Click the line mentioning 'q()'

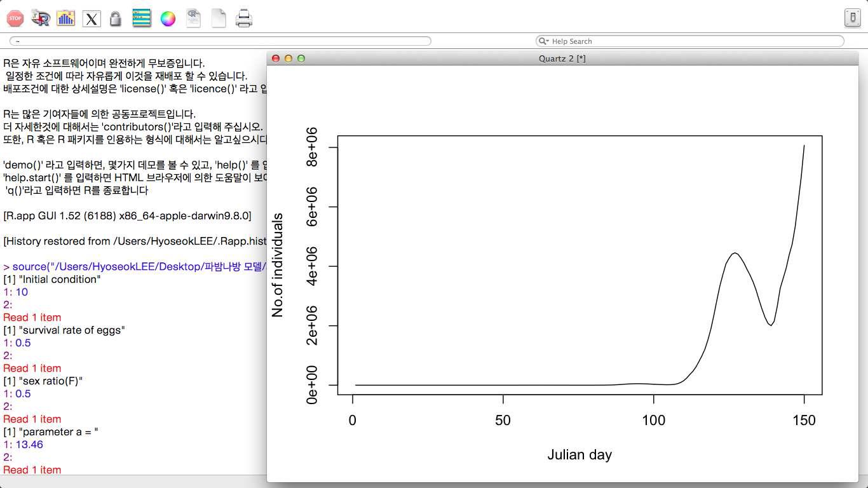[76, 191]
